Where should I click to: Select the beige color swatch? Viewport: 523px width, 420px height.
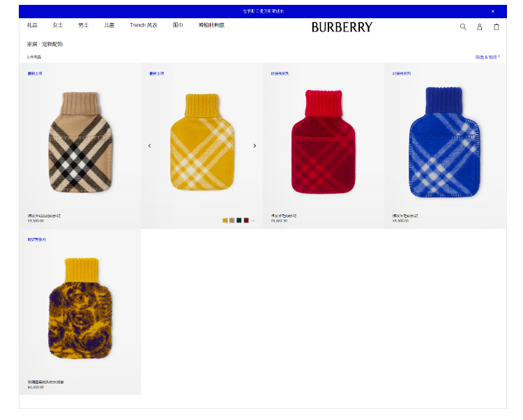pyautogui.click(x=232, y=220)
